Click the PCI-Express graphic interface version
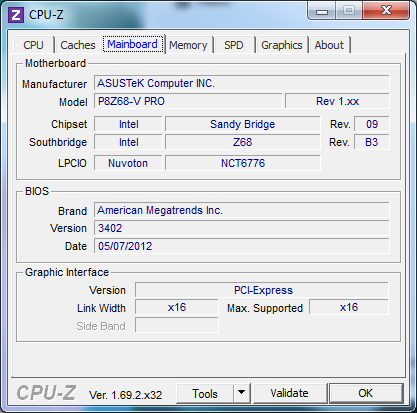 tap(262, 290)
